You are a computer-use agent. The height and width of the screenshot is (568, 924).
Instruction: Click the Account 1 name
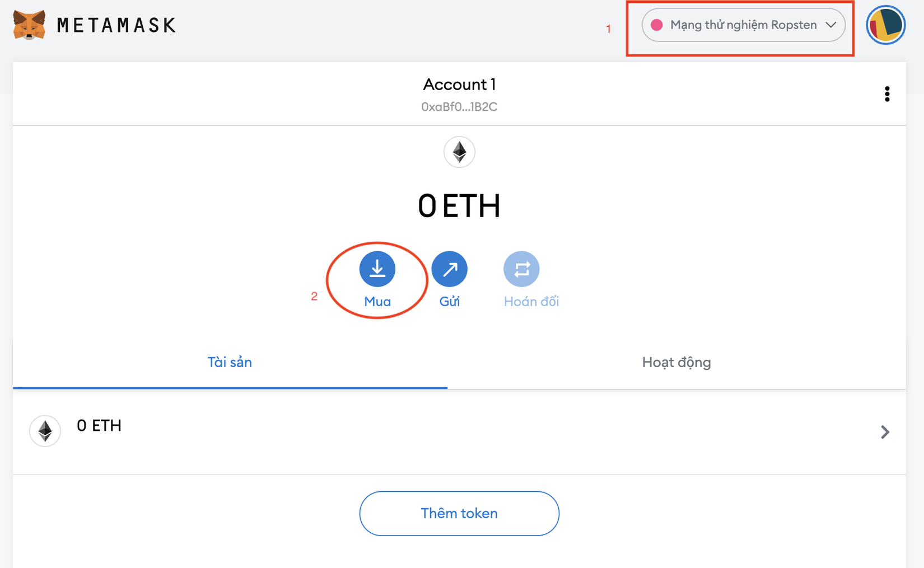(x=459, y=85)
